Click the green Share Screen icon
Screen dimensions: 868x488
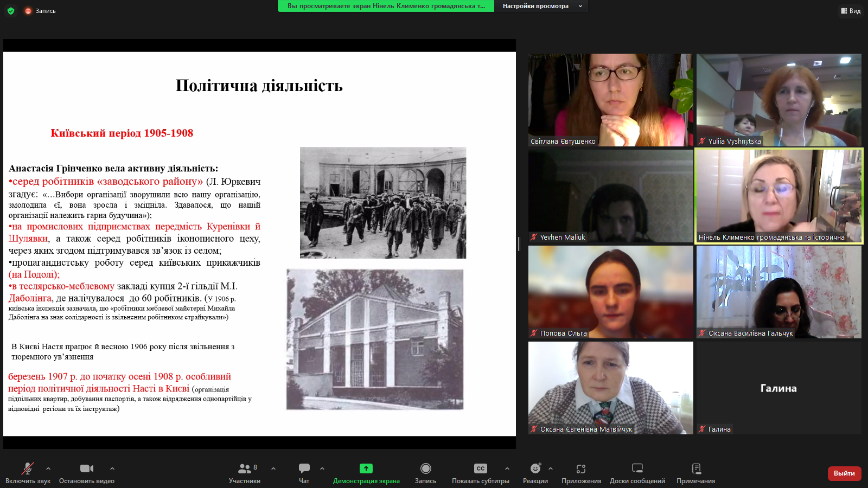(x=366, y=468)
